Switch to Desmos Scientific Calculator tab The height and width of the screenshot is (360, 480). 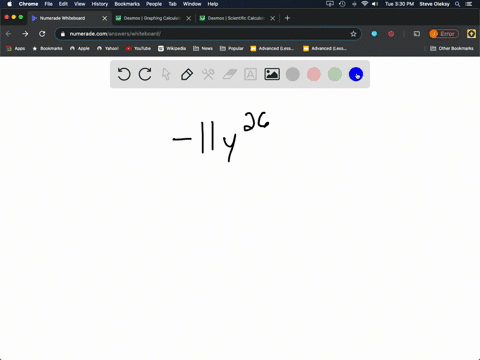(x=236, y=18)
